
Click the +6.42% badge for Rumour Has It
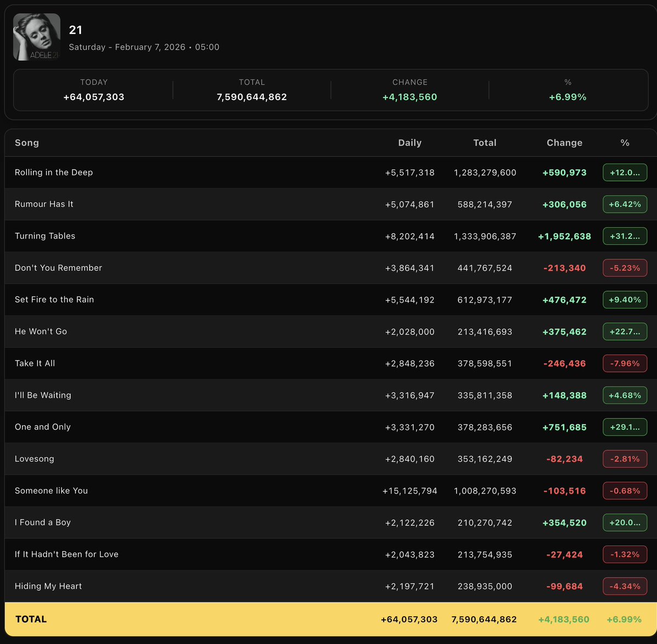625,204
